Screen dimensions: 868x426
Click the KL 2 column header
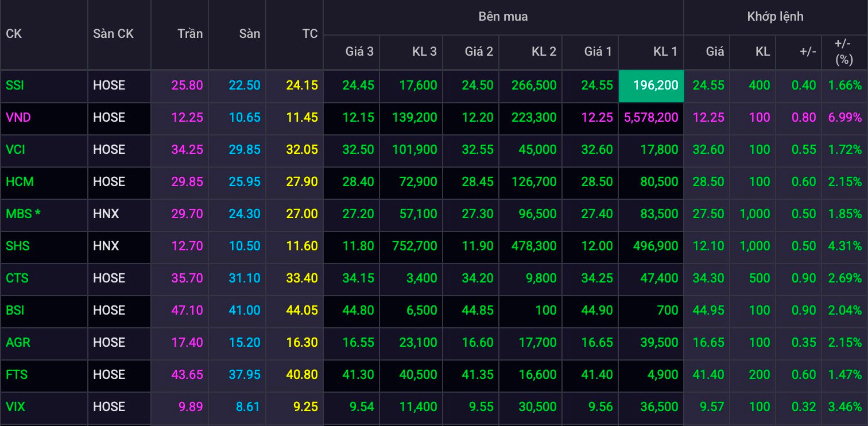(544, 52)
